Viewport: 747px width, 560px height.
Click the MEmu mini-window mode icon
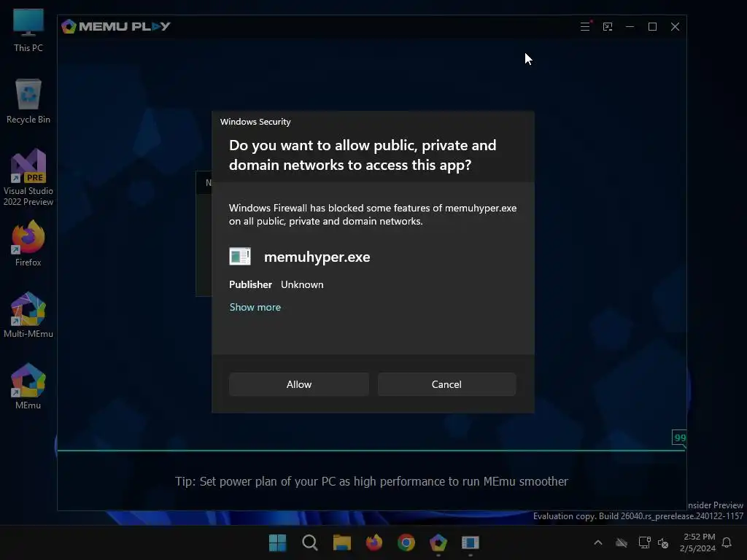[608, 27]
